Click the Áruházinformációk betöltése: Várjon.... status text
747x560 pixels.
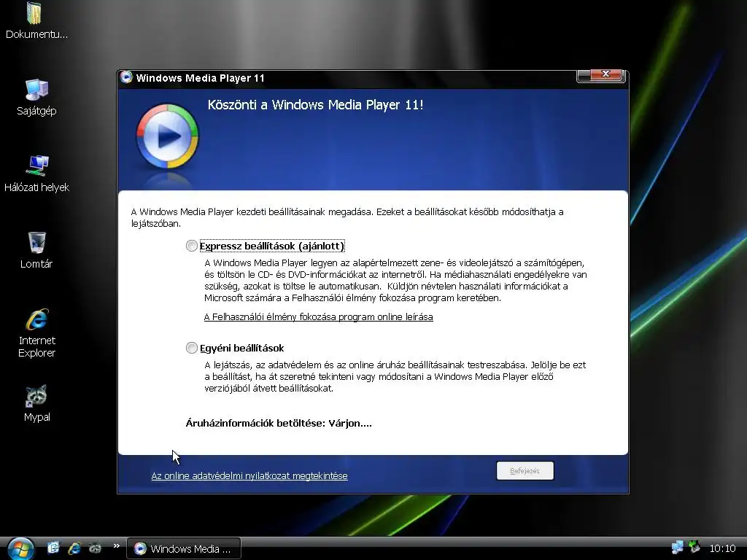279,424
